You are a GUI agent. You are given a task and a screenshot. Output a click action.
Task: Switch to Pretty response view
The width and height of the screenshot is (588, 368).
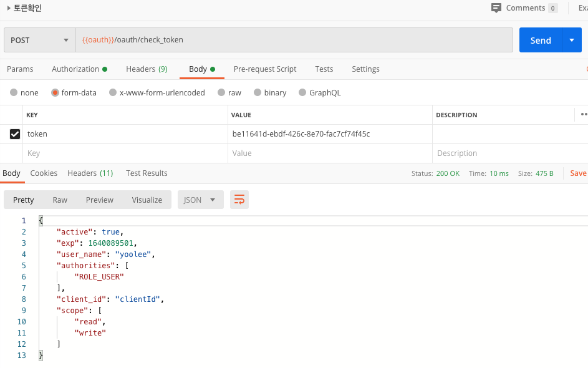point(23,200)
